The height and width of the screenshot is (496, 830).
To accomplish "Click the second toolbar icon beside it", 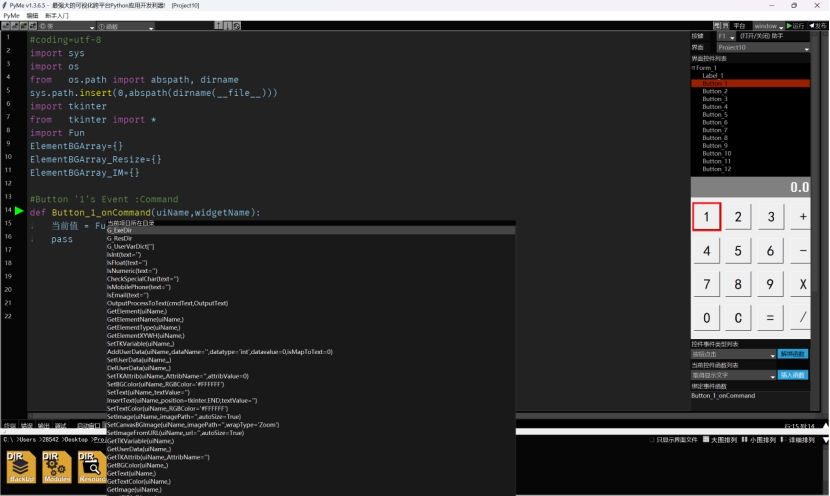I will 14,26.
